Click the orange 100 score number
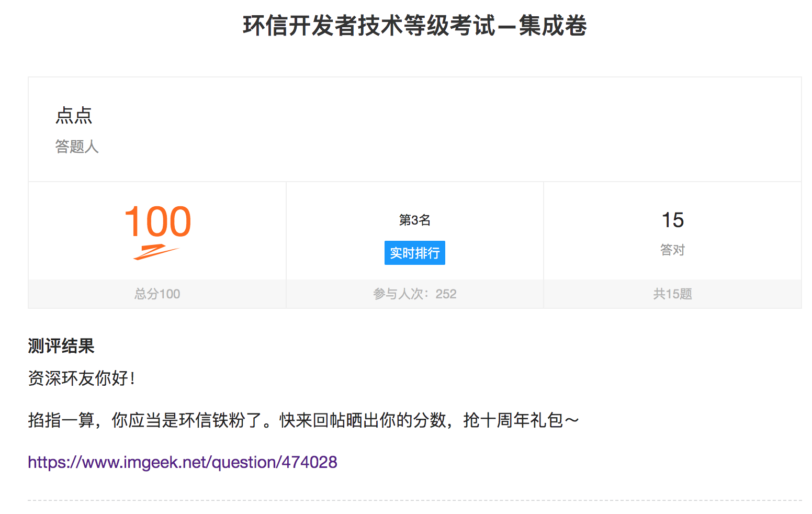This screenshot has width=812, height=514. 157,221
